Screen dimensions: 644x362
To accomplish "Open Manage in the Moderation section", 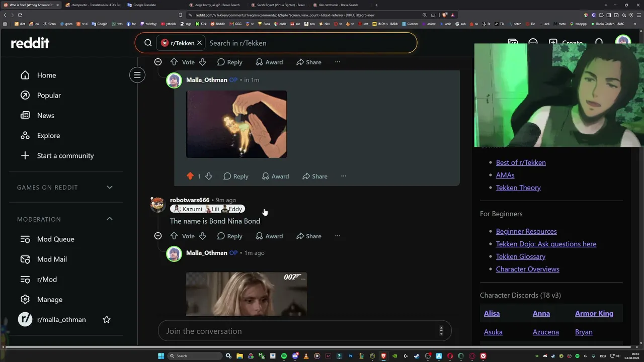I will point(50,299).
